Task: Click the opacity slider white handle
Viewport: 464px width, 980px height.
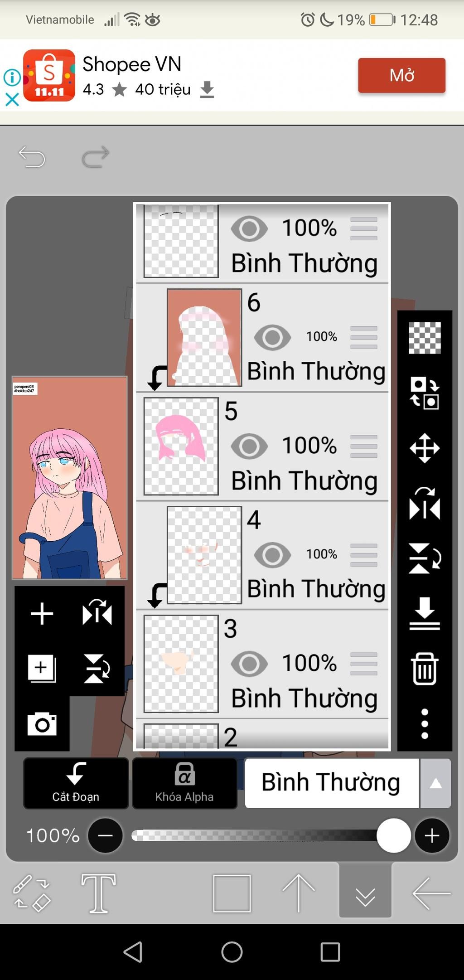Action: 393,835
